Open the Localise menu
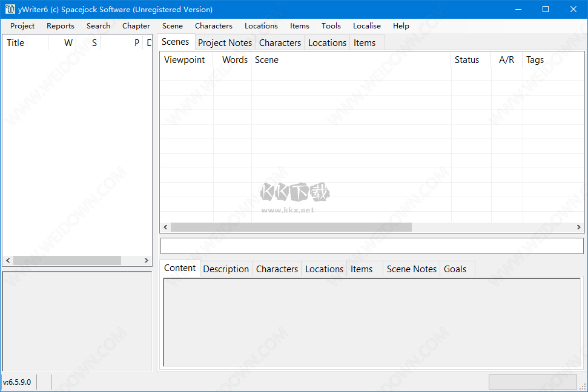This screenshot has height=392, width=588. pos(367,26)
